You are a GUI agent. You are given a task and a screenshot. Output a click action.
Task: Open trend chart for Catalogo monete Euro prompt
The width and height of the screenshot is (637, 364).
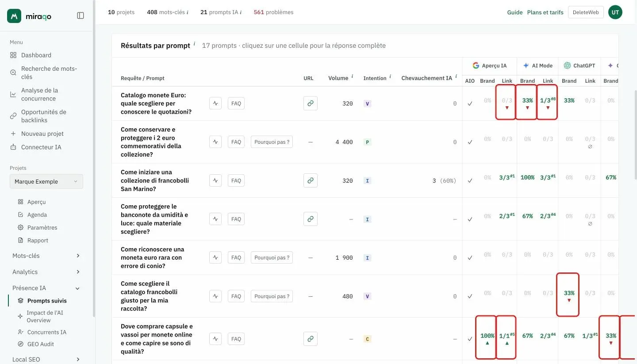pyautogui.click(x=215, y=103)
